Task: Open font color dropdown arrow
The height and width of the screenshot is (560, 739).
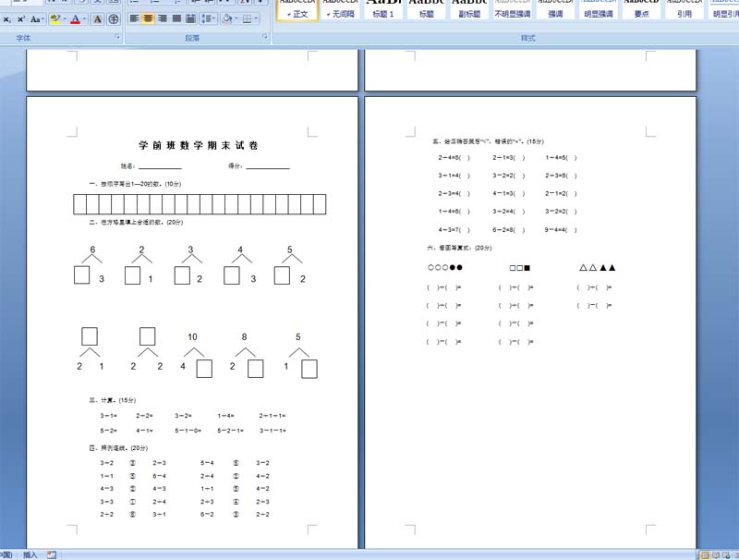Action: click(x=84, y=19)
